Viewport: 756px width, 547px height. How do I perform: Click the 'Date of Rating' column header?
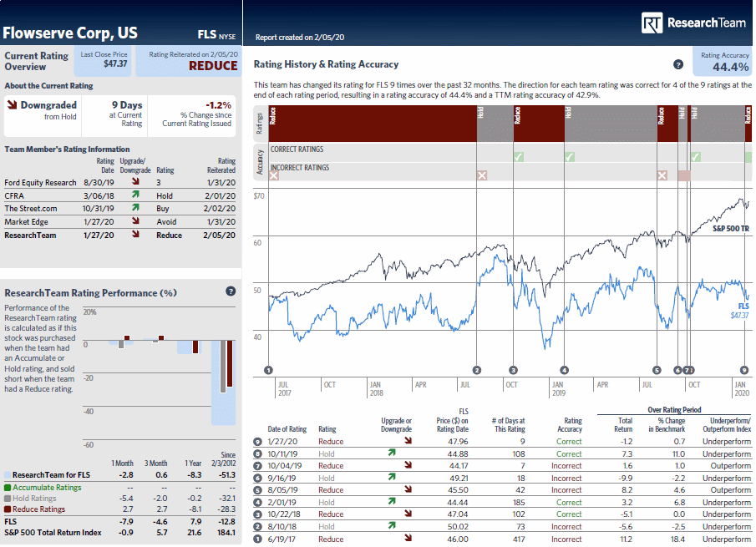click(287, 429)
